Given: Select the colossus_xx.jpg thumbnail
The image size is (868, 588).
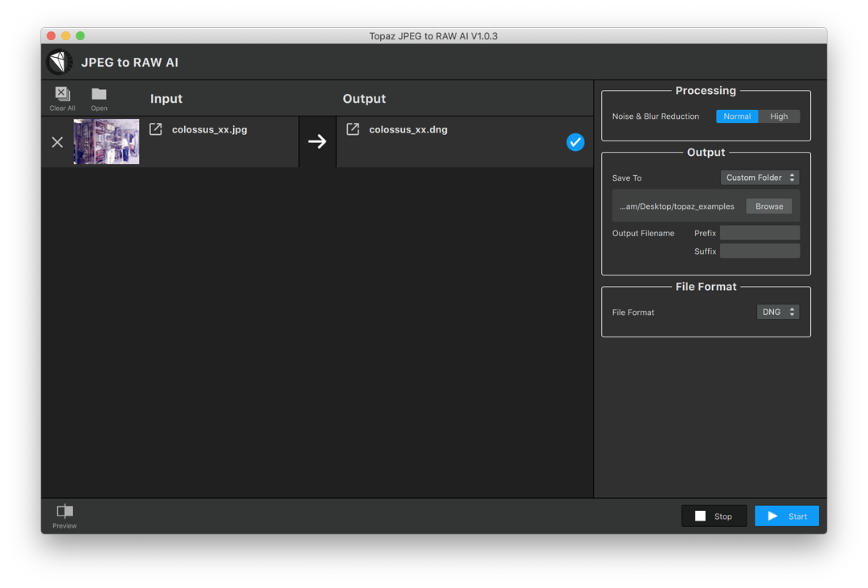Looking at the screenshot, I should (x=106, y=141).
